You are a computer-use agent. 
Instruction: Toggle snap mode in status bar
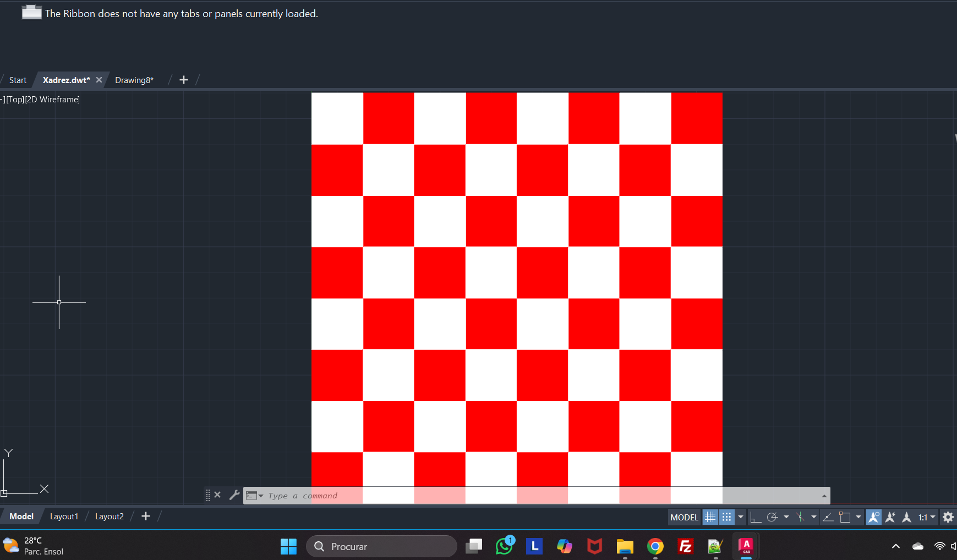pos(726,517)
